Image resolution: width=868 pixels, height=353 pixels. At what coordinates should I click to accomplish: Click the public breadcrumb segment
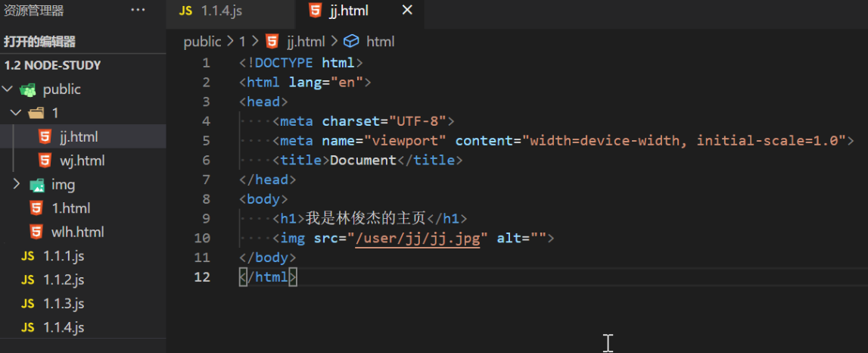point(202,42)
